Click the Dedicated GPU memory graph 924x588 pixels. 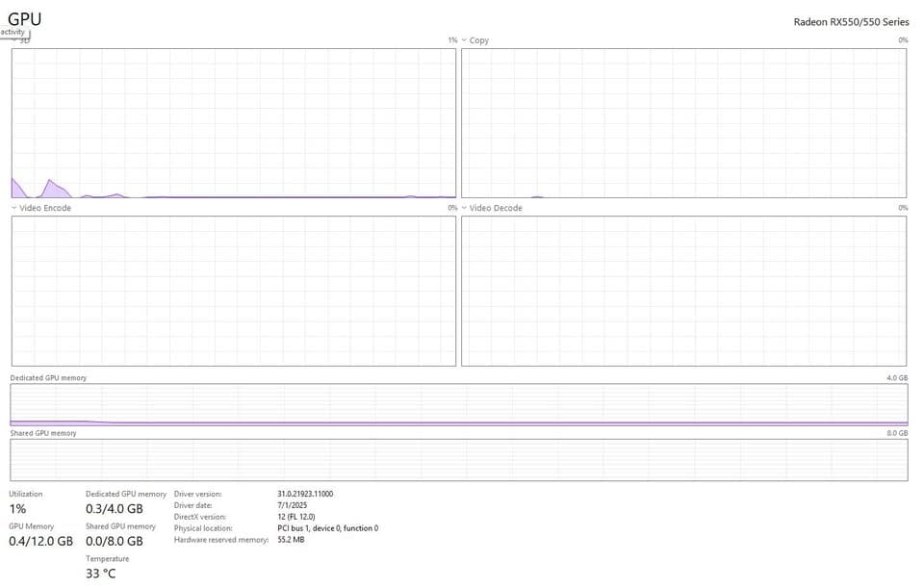coord(459,404)
